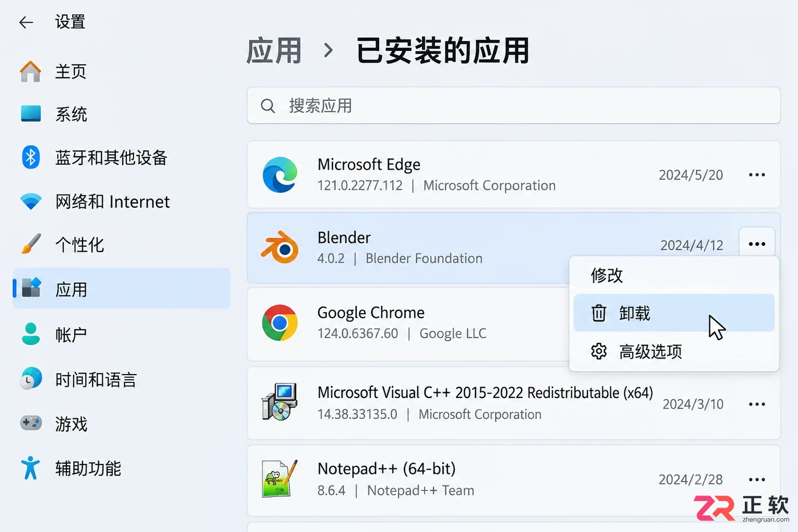Click the back arrow beside 设置
This screenshot has height=532, width=798.
coord(26,22)
